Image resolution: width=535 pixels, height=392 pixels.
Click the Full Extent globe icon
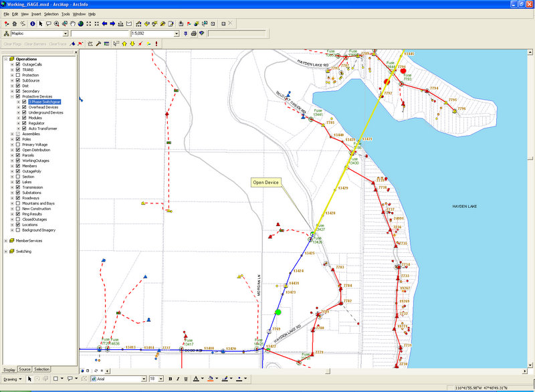tap(80, 23)
